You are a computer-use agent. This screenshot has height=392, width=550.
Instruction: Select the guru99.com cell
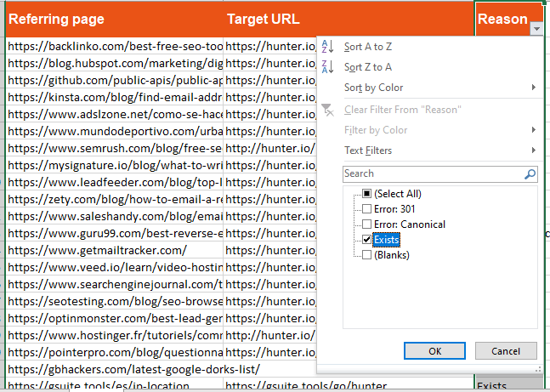115,233
